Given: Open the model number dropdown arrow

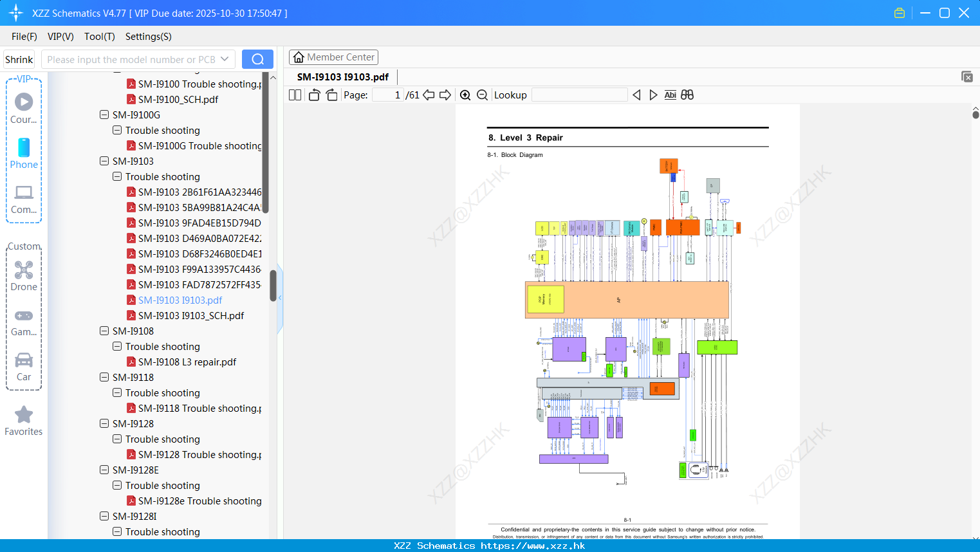Looking at the screenshot, I should click(225, 59).
